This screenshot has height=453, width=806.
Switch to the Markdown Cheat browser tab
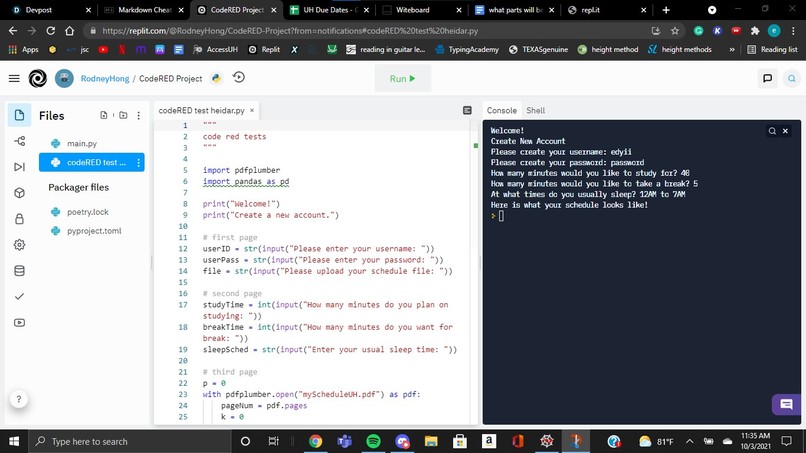click(x=144, y=10)
